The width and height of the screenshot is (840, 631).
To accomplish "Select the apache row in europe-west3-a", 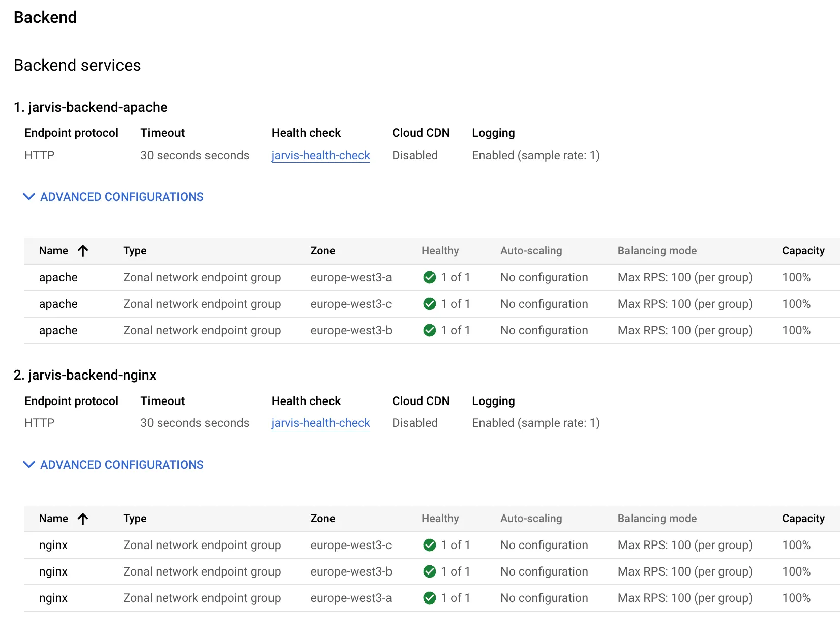I will point(58,277).
